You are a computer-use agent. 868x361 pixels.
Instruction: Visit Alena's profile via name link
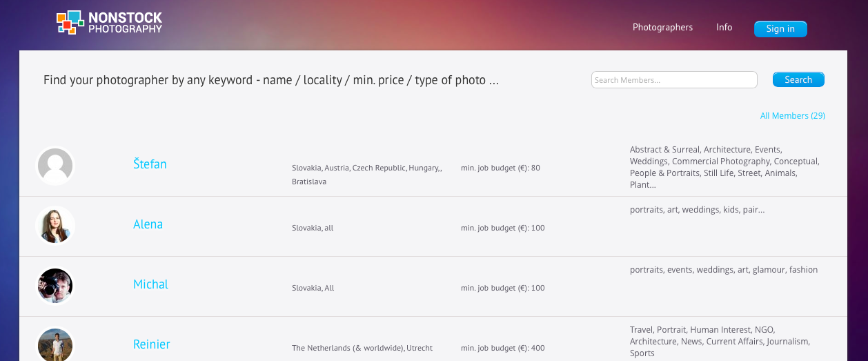[x=148, y=224]
